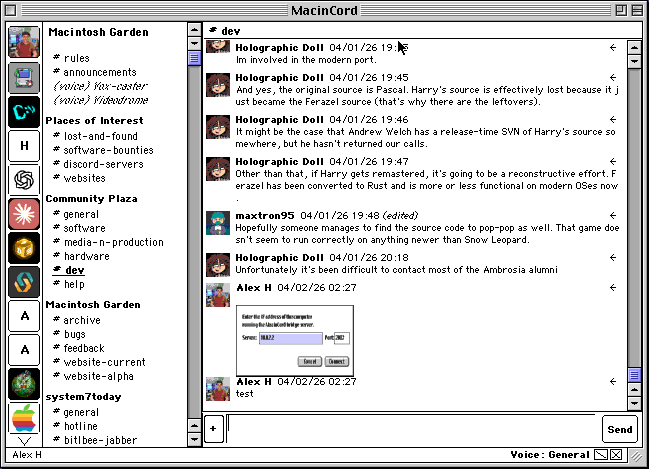Screen dimensions: 649x469
Task: Toggle voice mute box with diagonal line
Action: [x=601, y=455]
